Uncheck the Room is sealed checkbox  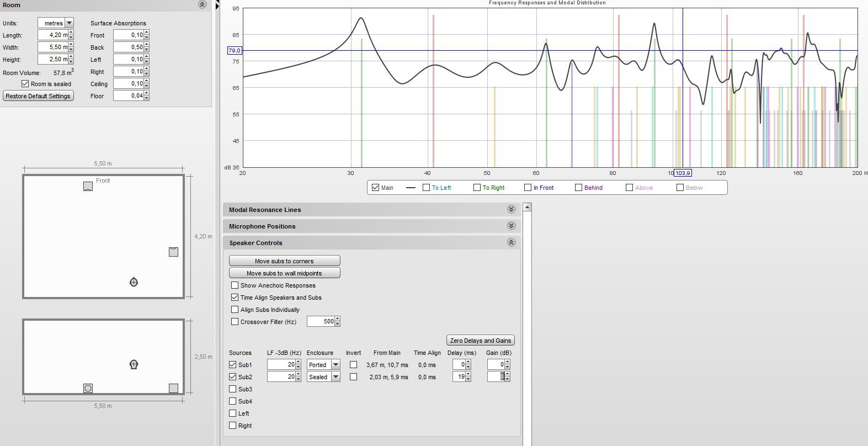click(25, 84)
